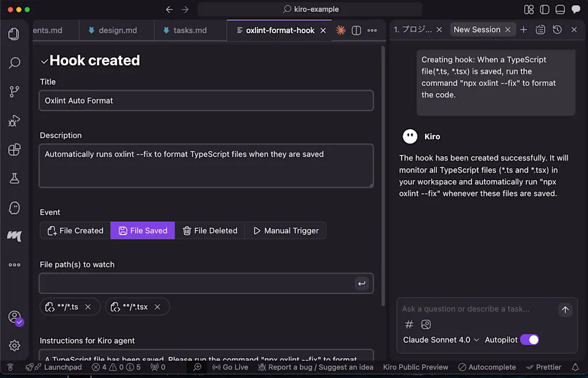
Task: Open editor tab more actions menu
Action: coord(372,30)
